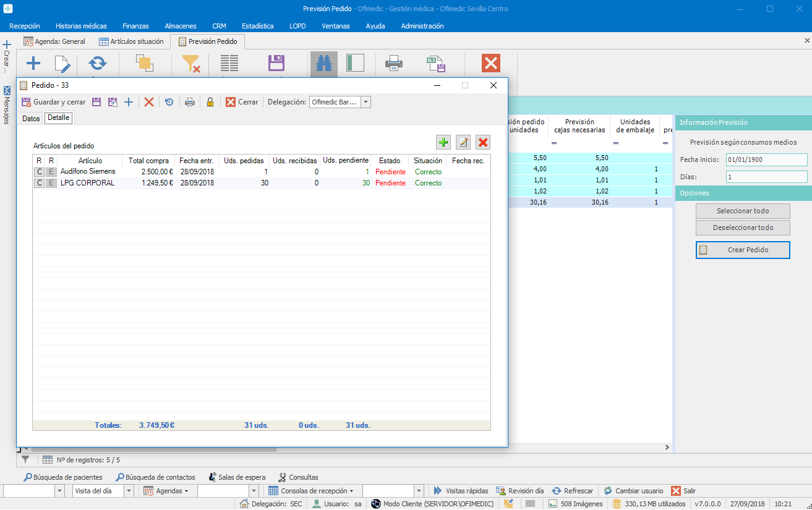Toggle the side panel view icon
This screenshot has height=510, width=812.
[355, 64]
